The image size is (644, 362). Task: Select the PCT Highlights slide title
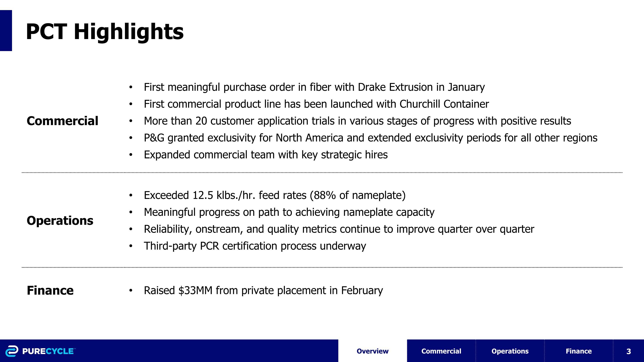point(105,32)
